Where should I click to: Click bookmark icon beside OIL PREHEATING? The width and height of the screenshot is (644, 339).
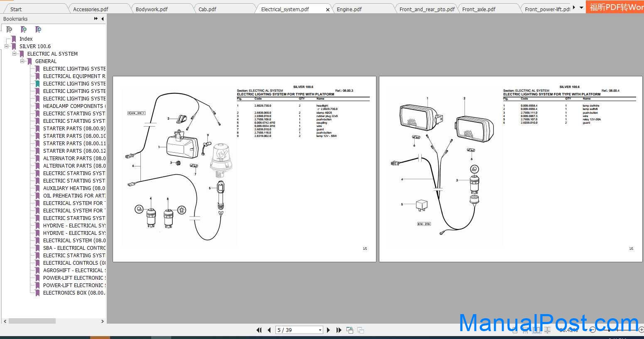(x=37, y=196)
